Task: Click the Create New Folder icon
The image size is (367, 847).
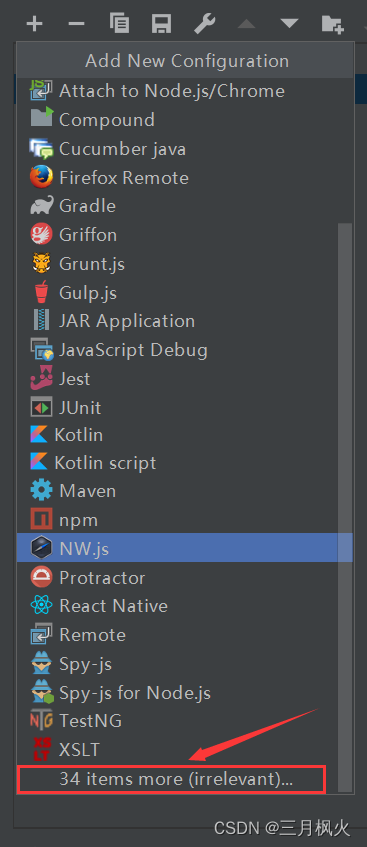Action: coord(332,24)
